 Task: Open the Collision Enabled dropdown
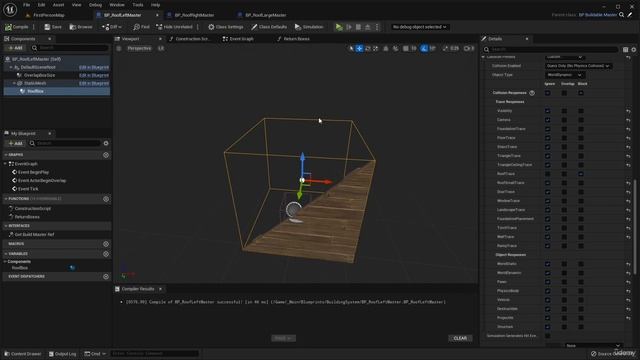(578, 66)
